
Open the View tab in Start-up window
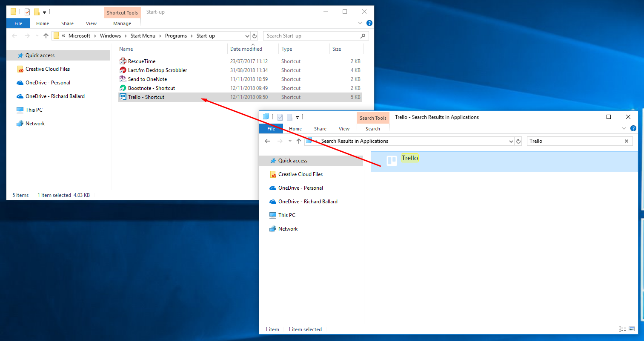[91, 23]
